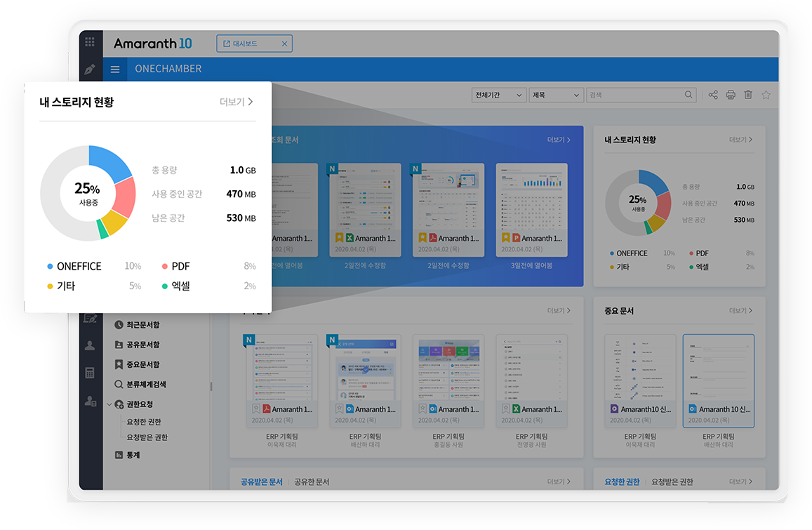Image resolution: width=812 pixels, height=530 pixels.
Task: Click the printer icon in the toolbar
Action: 731,95
